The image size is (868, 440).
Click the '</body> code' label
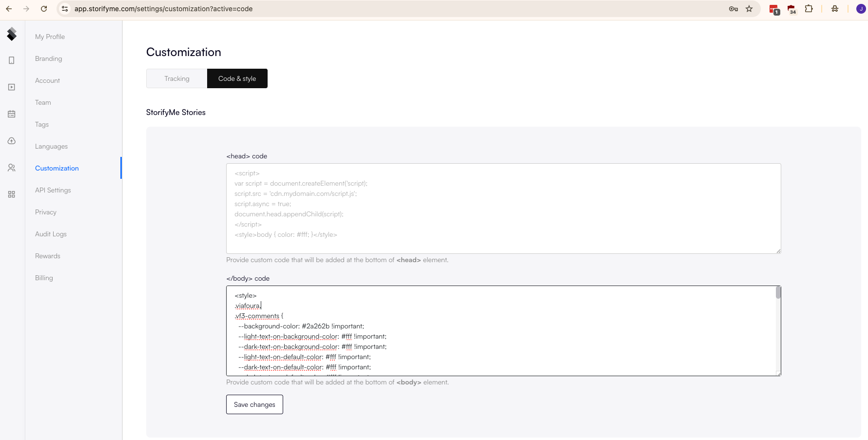[x=248, y=278]
